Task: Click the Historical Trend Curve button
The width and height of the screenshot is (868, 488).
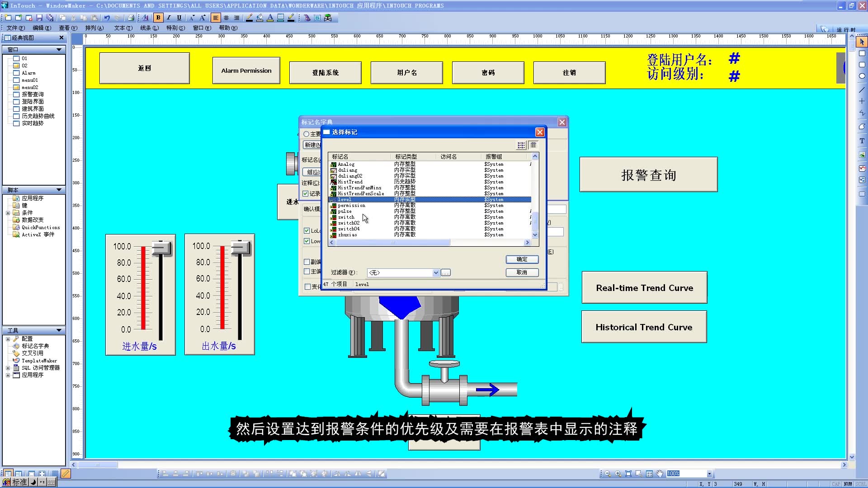Action: click(x=644, y=327)
